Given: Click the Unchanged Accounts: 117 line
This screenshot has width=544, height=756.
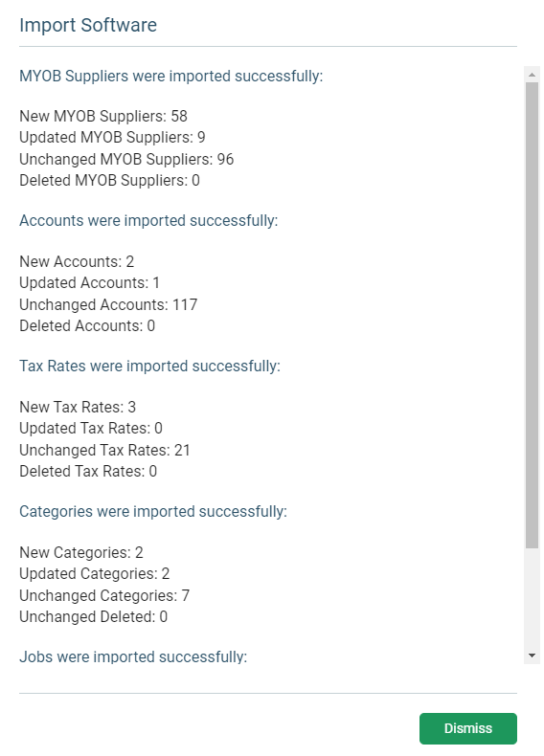Looking at the screenshot, I should coord(108,304).
